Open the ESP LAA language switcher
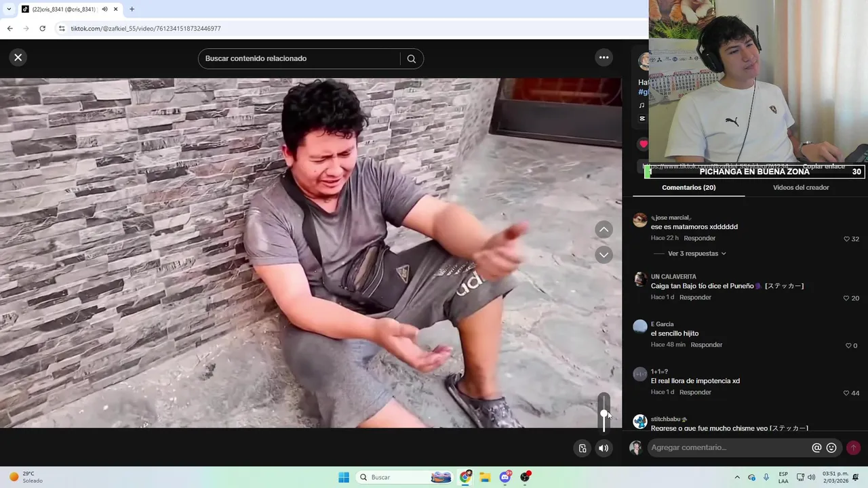Viewport: 868px width, 488px height. tap(783, 477)
